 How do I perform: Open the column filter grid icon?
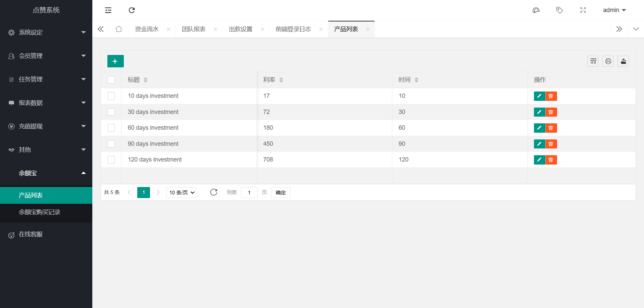tap(593, 61)
